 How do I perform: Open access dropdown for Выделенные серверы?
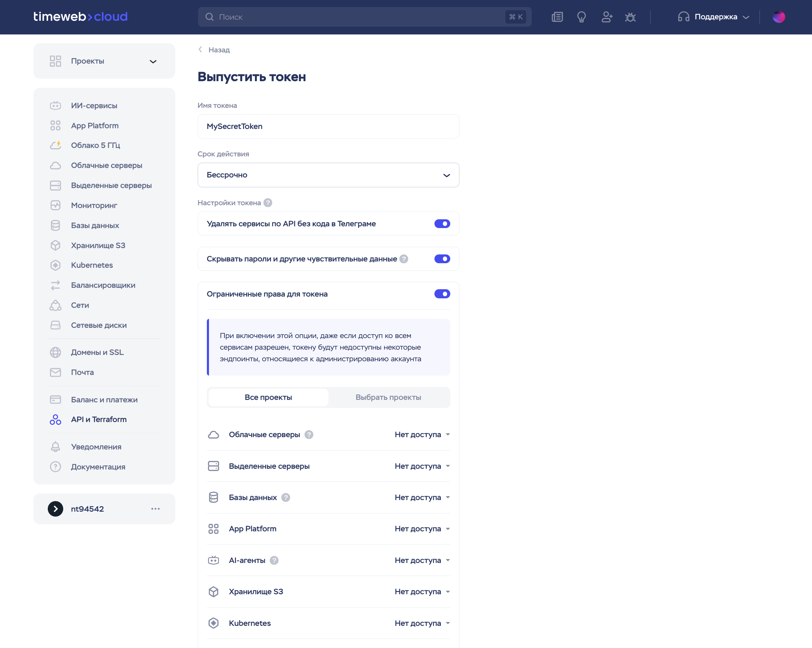[422, 466]
